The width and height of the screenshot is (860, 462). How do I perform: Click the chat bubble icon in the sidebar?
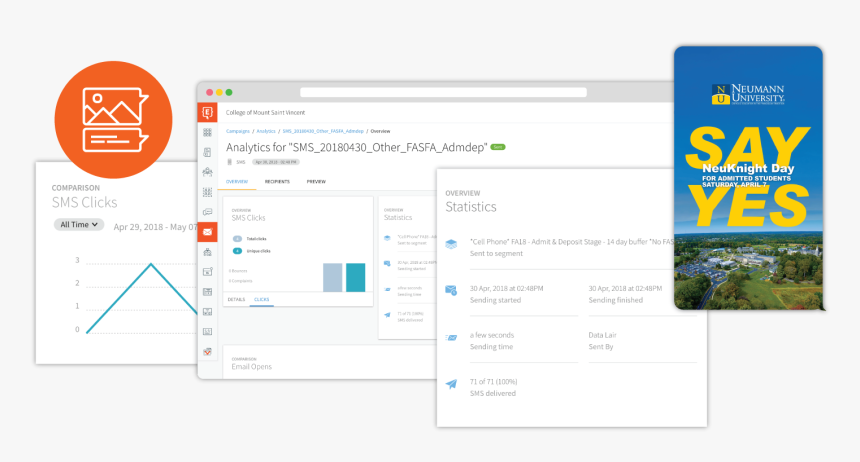point(207,212)
